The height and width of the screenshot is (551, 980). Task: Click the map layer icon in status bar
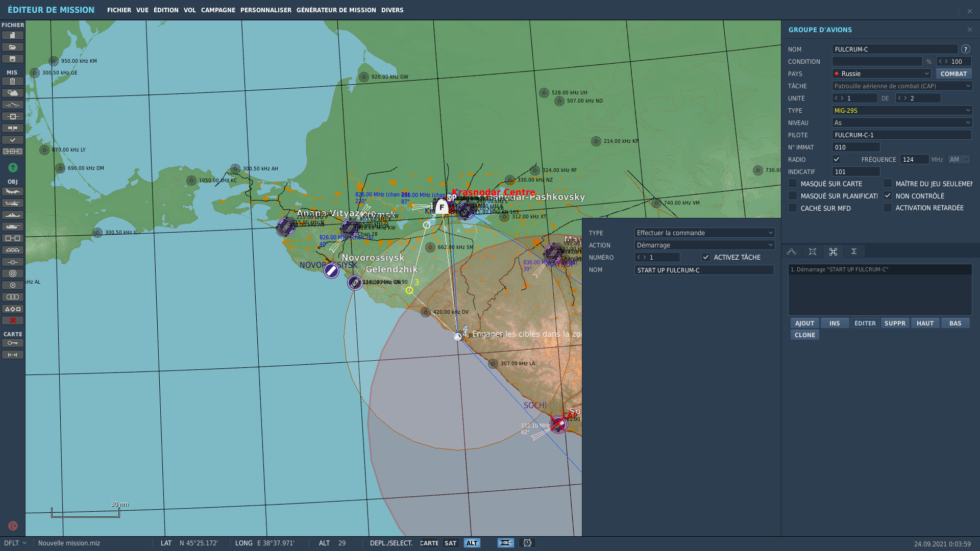pos(506,543)
